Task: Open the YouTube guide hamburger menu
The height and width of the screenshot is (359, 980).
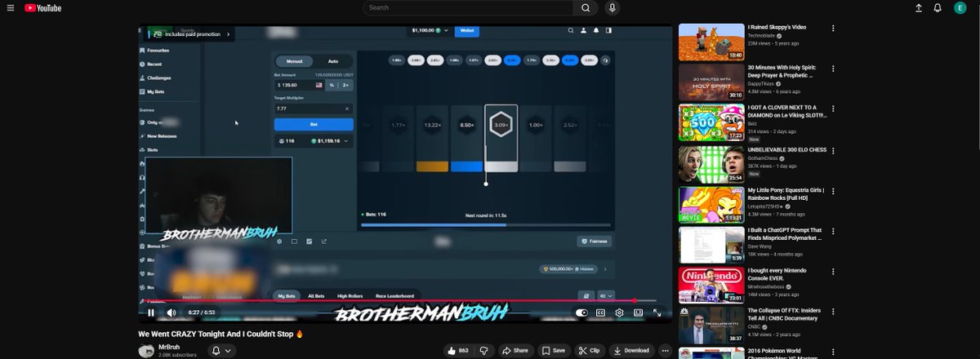Action: [x=11, y=8]
